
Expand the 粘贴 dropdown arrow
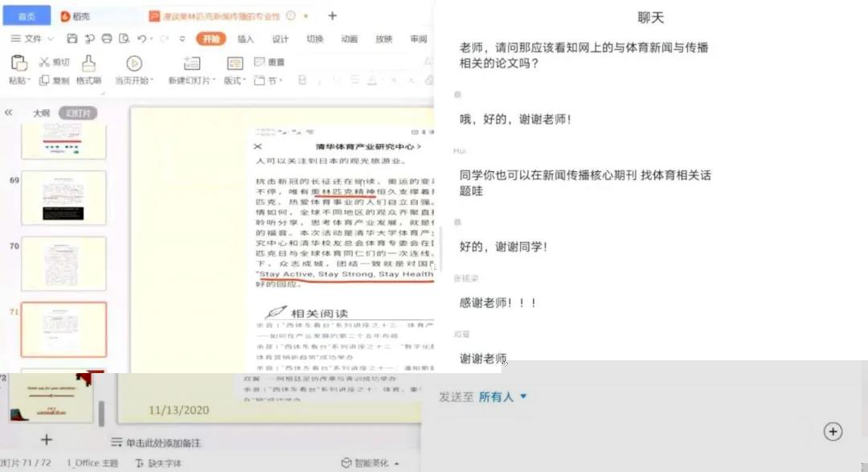point(27,80)
